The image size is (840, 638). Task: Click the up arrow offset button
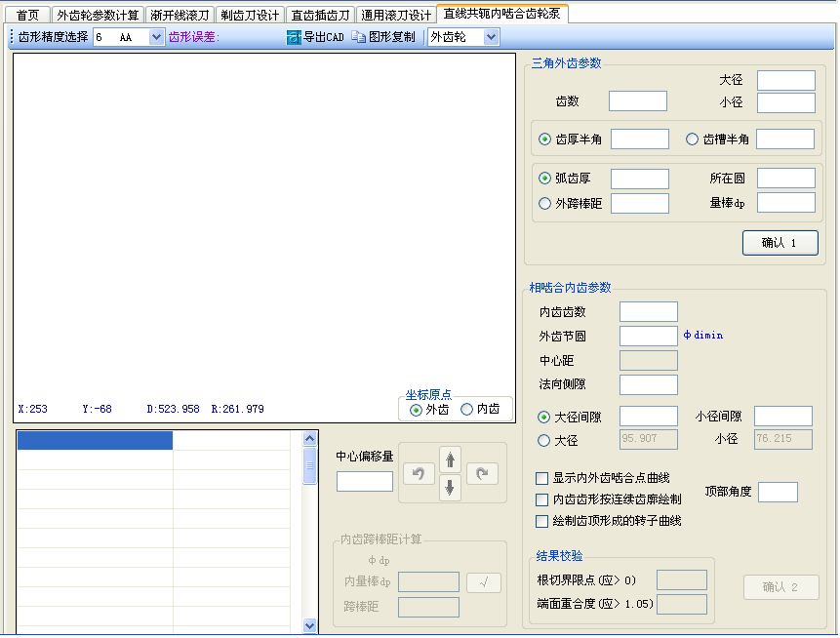point(450,459)
